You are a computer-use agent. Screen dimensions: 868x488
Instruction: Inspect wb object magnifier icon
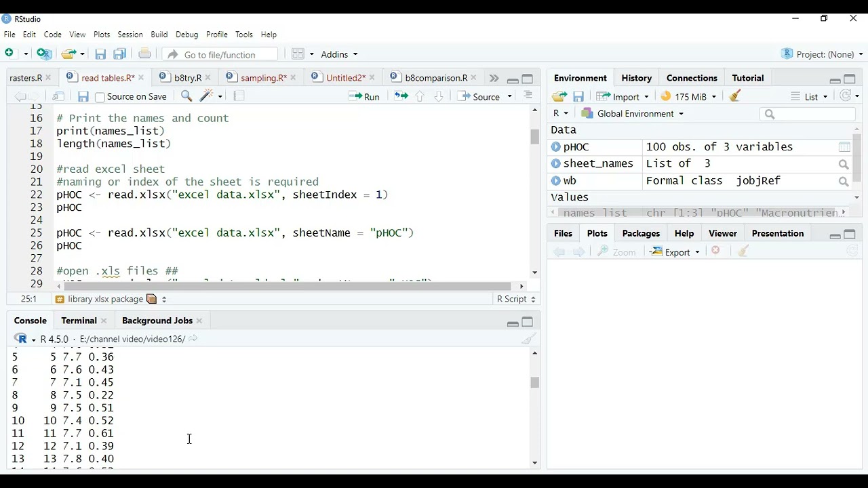pyautogui.click(x=844, y=181)
